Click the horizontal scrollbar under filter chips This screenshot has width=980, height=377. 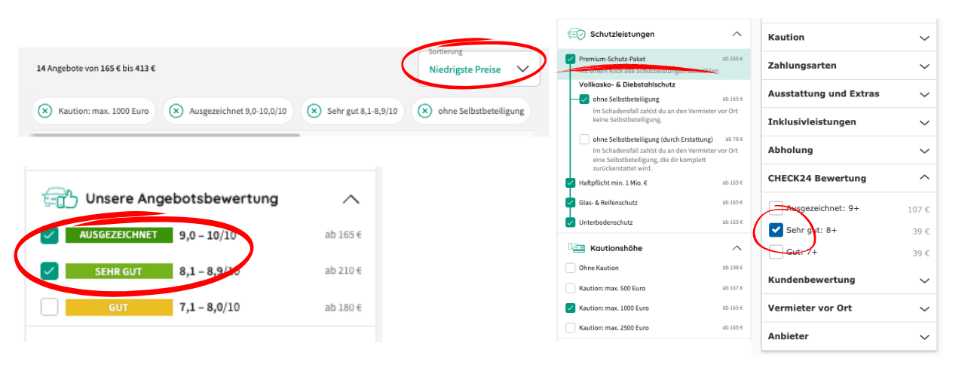coord(164,136)
